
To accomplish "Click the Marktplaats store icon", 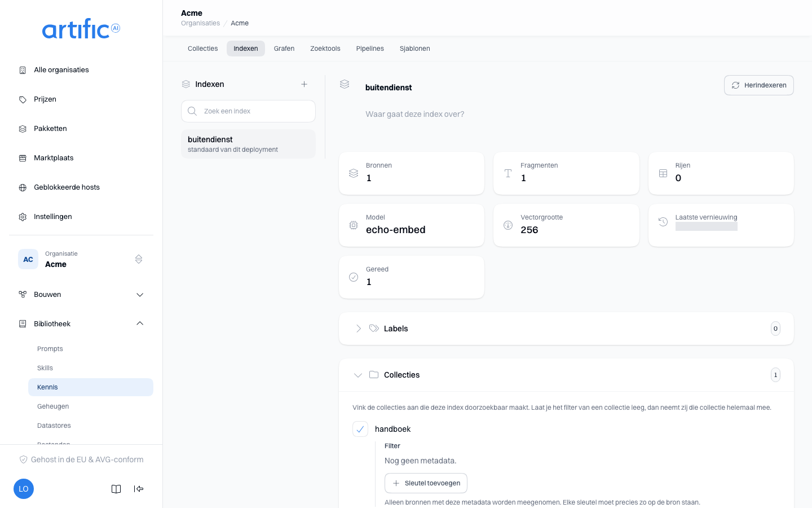I will pos(23,158).
